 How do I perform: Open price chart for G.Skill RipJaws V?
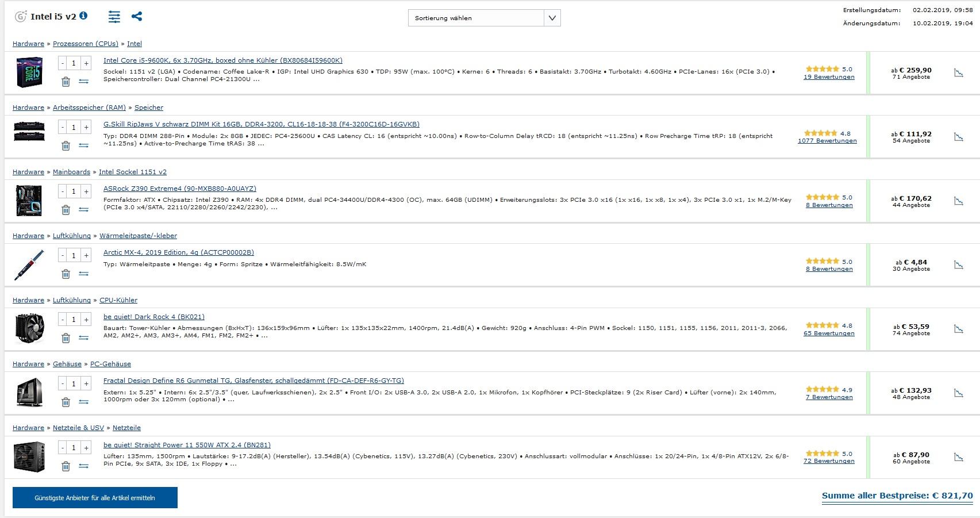(959, 137)
